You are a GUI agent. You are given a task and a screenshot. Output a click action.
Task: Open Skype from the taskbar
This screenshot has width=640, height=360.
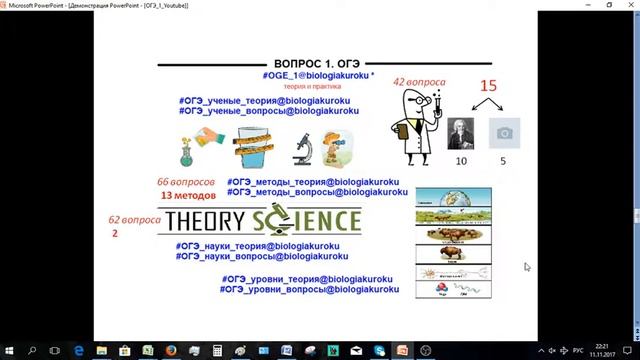379,351
